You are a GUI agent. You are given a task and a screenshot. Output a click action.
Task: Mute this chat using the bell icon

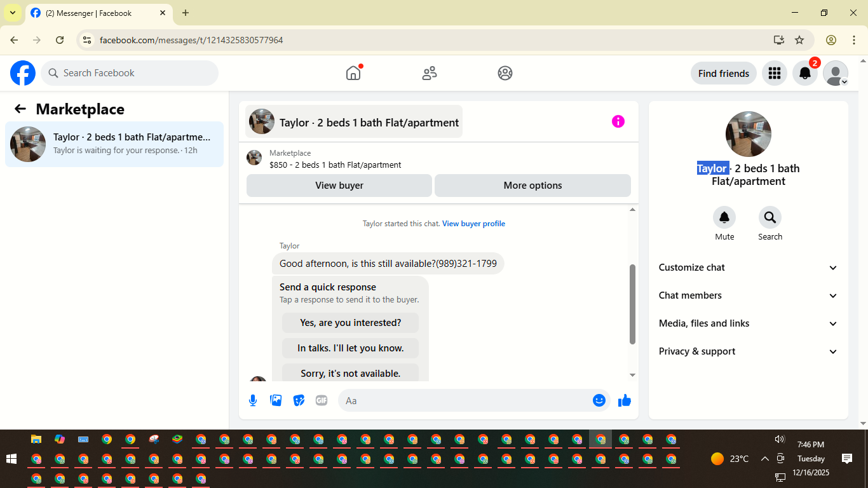[x=724, y=218]
